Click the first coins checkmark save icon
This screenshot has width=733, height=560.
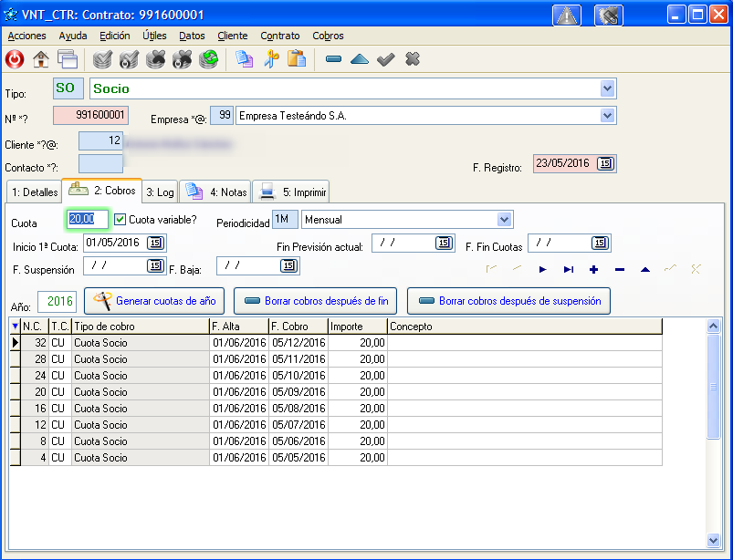click(102, 59)
